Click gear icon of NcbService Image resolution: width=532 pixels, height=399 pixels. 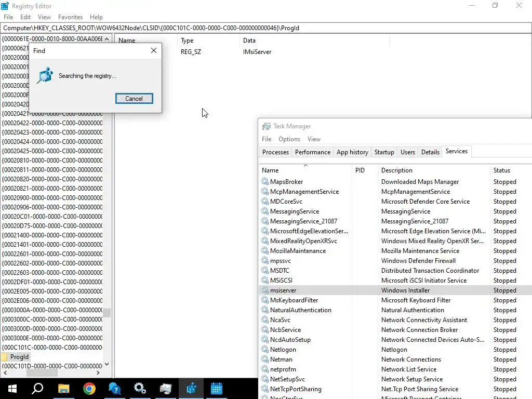click(265, 329)
